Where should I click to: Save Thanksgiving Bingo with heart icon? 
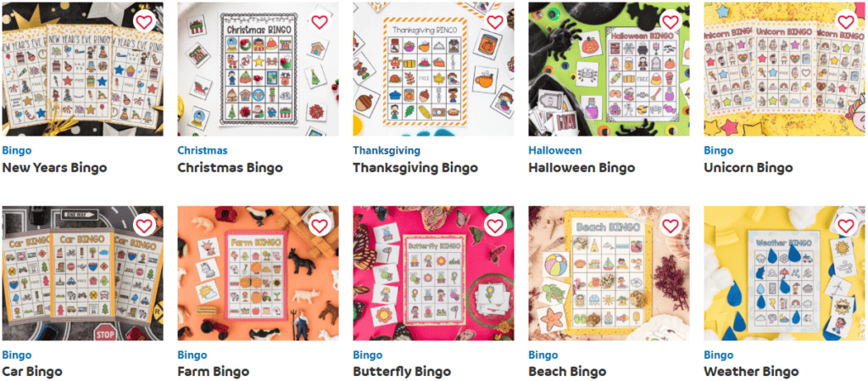click(x=495, y=21)
